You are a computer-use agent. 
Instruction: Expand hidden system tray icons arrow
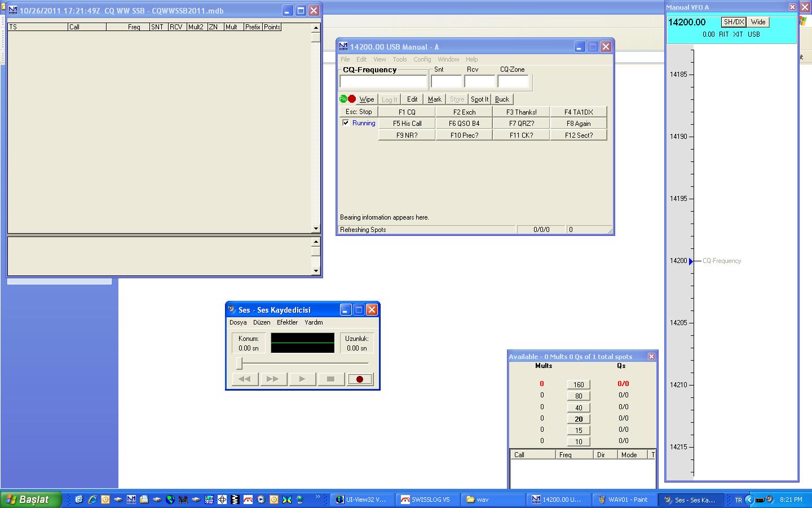(749, 500)
